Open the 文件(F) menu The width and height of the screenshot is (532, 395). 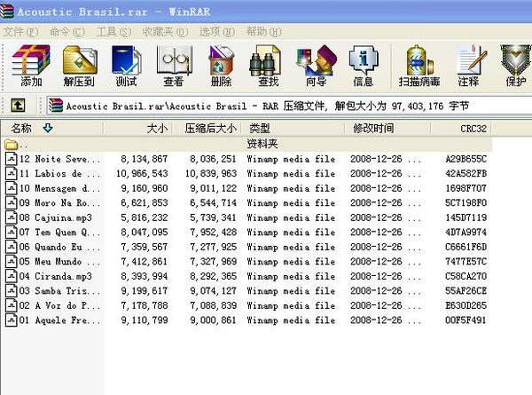[x=21, y=32]
